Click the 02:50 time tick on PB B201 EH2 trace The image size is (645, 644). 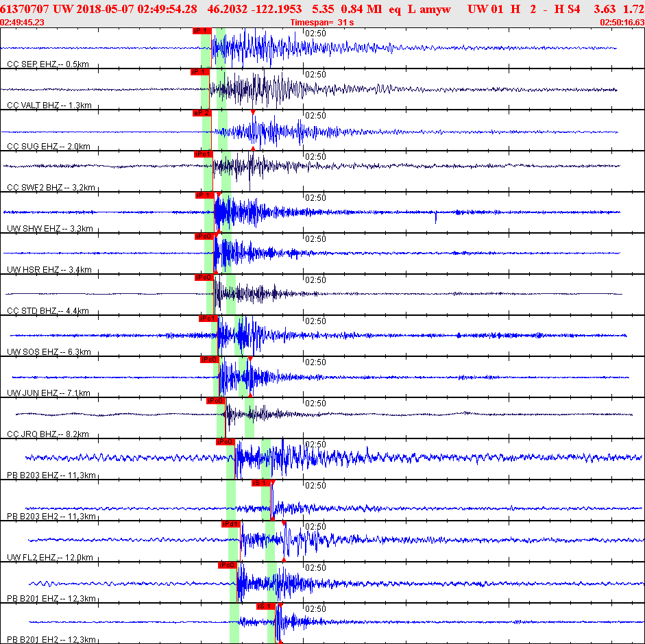[x=315, y=609]
